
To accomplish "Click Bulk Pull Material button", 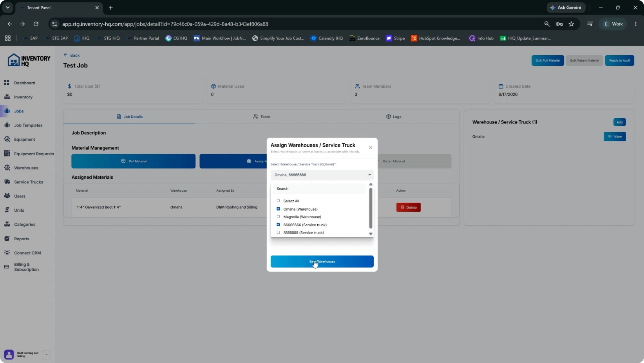I will 548,60.
